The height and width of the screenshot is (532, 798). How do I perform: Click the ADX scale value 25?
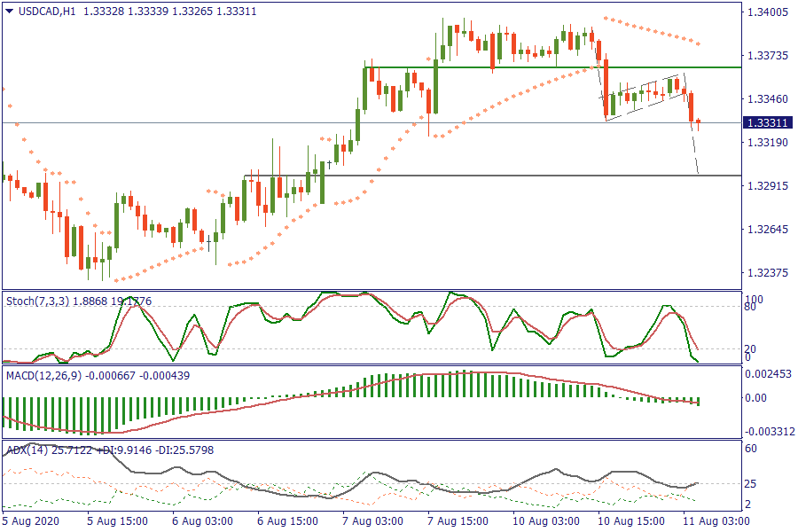[x=750, y=483]
